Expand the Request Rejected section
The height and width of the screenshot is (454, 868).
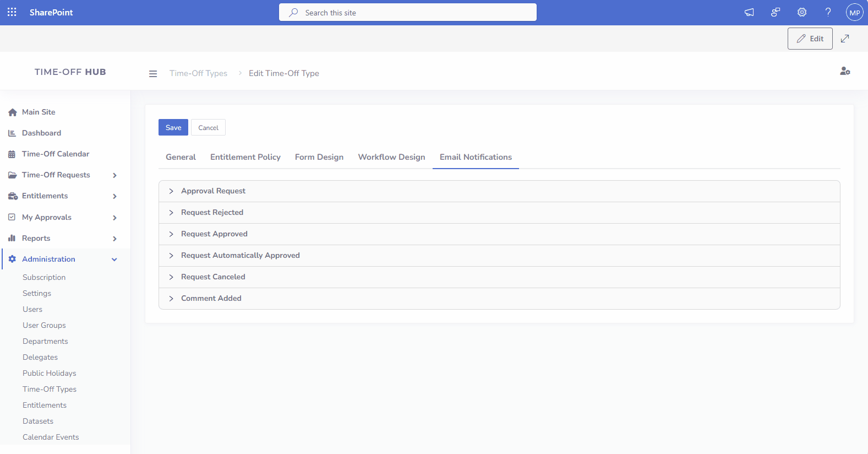point(212,213)
